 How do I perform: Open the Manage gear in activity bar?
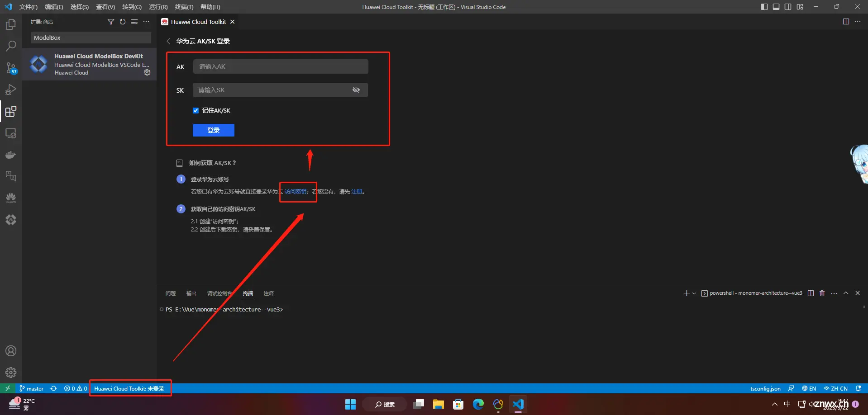[x=11, y=373]
